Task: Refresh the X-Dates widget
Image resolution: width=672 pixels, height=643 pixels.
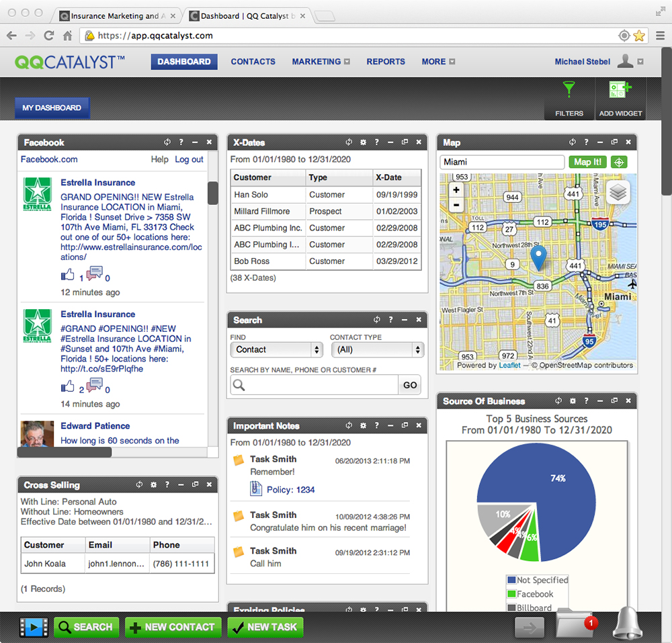Action: point(349,142)
